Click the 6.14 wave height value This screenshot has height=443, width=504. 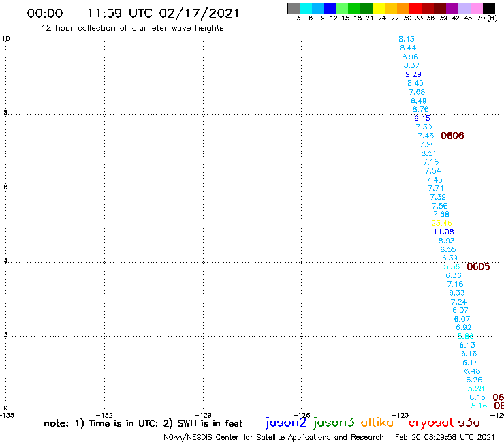click(x=471, y=363)
